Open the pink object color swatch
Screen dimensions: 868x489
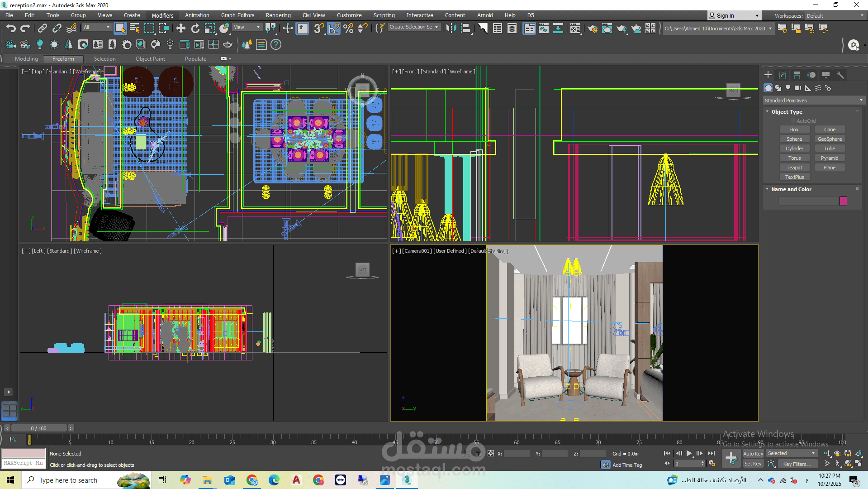click(x=843, y=201)
